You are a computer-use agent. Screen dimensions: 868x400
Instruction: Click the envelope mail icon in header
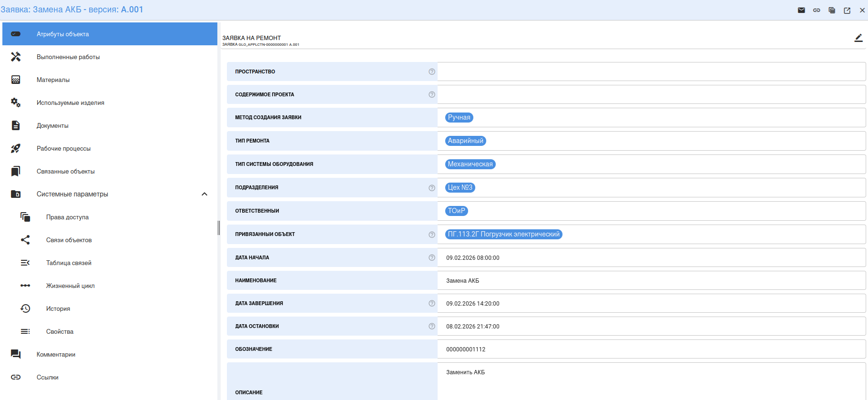pyautogui.click(x=801, y=10)
